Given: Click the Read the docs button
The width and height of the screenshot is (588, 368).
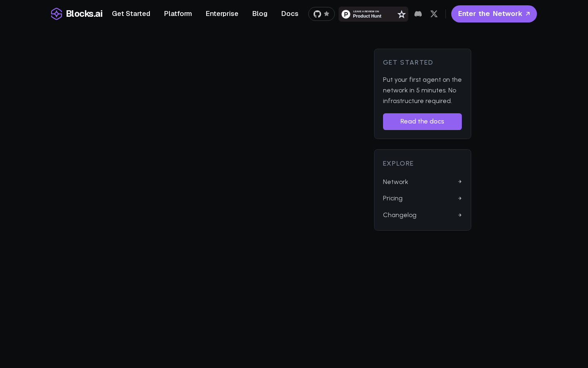Looking at the screenshot, I should pyautogui.click(x=422, y=121).
